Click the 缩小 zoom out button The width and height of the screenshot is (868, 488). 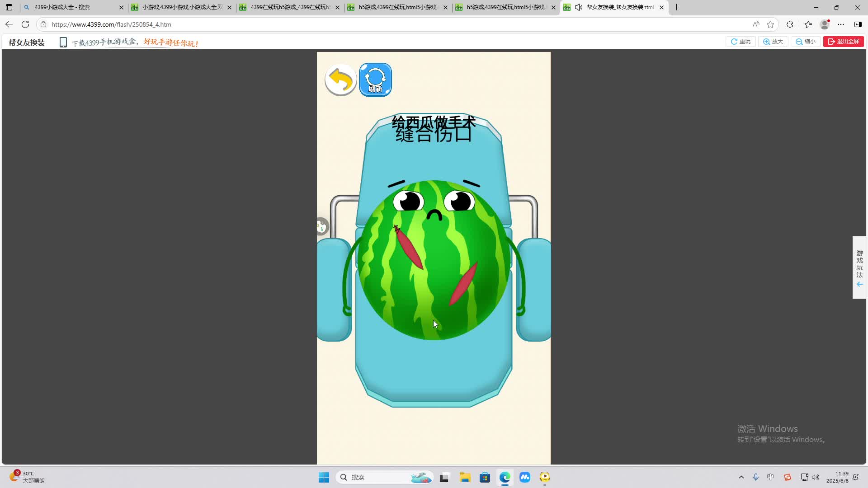coord(806,42)
